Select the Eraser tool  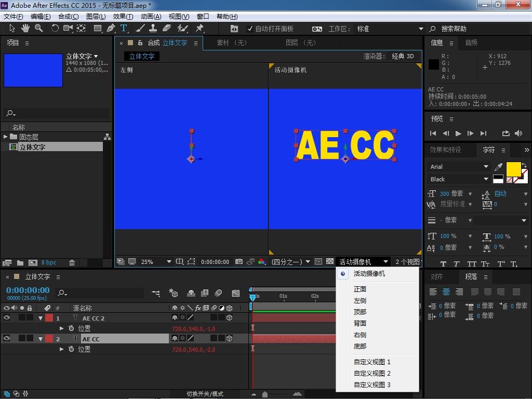tap(167, 29)
